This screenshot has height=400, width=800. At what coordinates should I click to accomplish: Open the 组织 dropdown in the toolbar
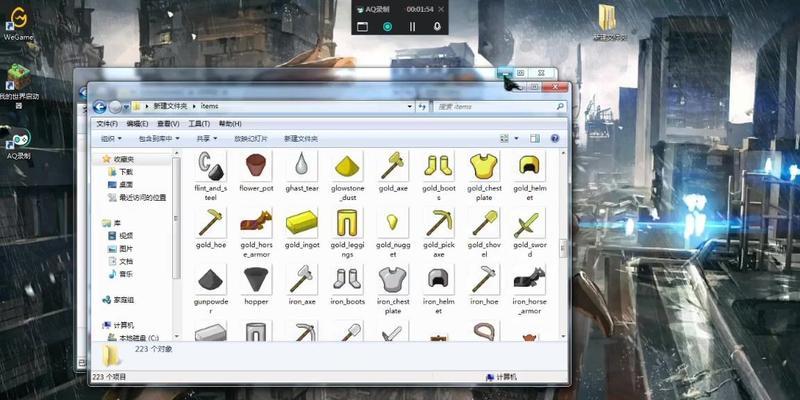[x=111, y=139]
